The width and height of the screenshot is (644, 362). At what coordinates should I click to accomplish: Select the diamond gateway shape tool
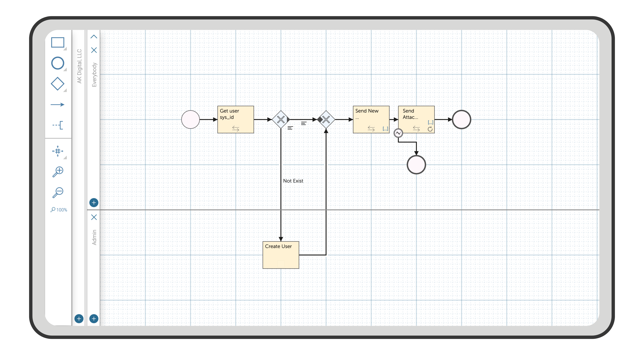coord(58,84)
